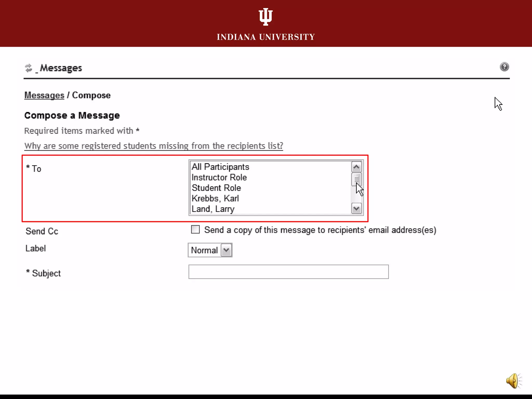This screenshot has height=399, width=532.
Task: Open the Label dropdown showing Normal
Action: 210,250
